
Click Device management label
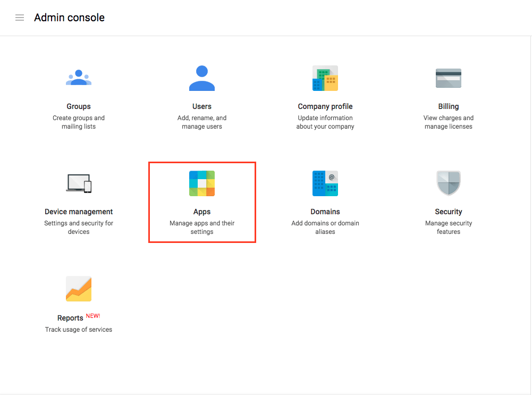coord(79,211)
